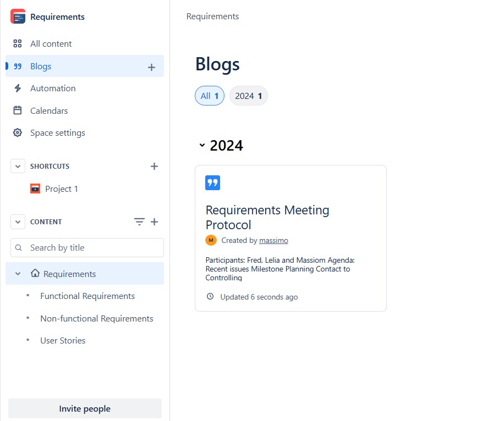Select the 2024 filter pill
The image size is (504, 421).
point(248,96)
